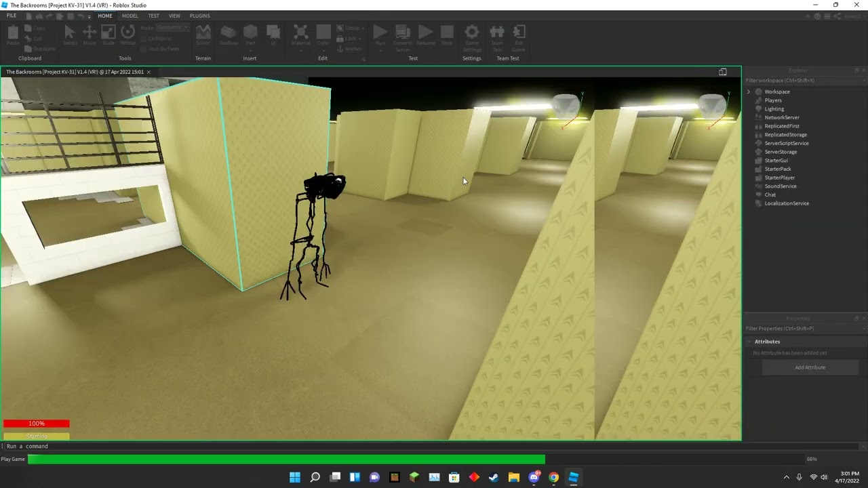This screenshot has height=488, width=868.
Task: Close the Backrooms document tab
Action: pyautogui.click(x=149, y=72)
